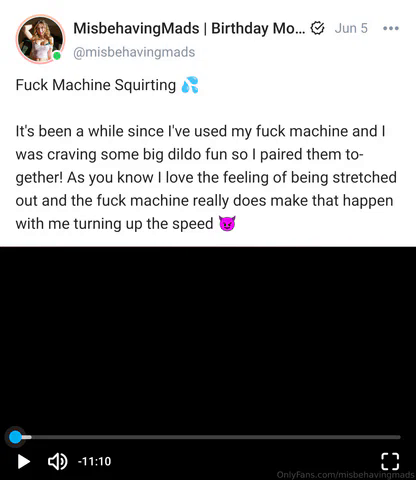
Task: Toggle the -11:10 remaining time display
Action: tap(94, 462)
